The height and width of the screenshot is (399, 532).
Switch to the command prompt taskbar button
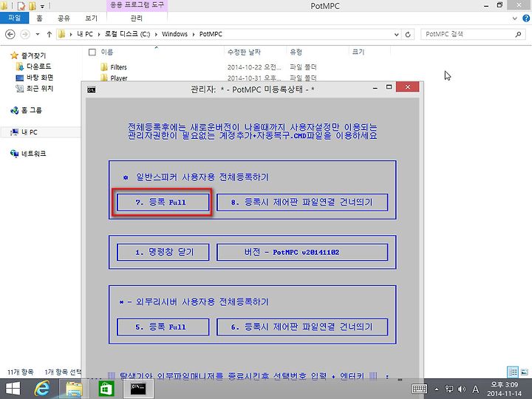point(138,389)
